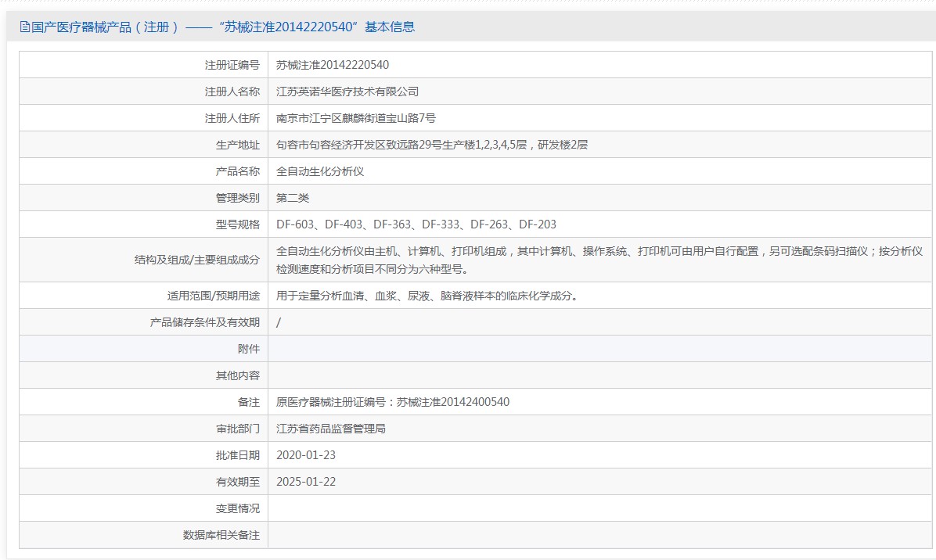The image size is (936, 560).
Task: Click the structure and composition description text
Action: point(599,260)
